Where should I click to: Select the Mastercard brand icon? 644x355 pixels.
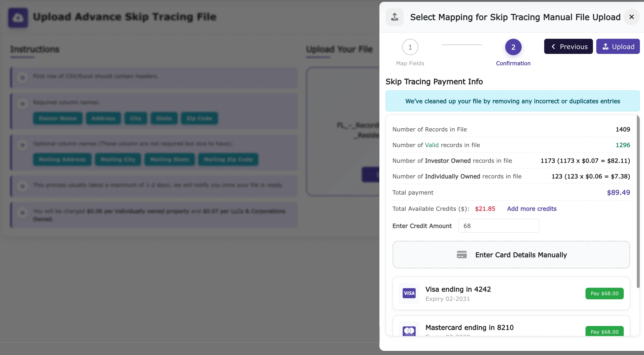pyautogui.click(x=409, y=331)
